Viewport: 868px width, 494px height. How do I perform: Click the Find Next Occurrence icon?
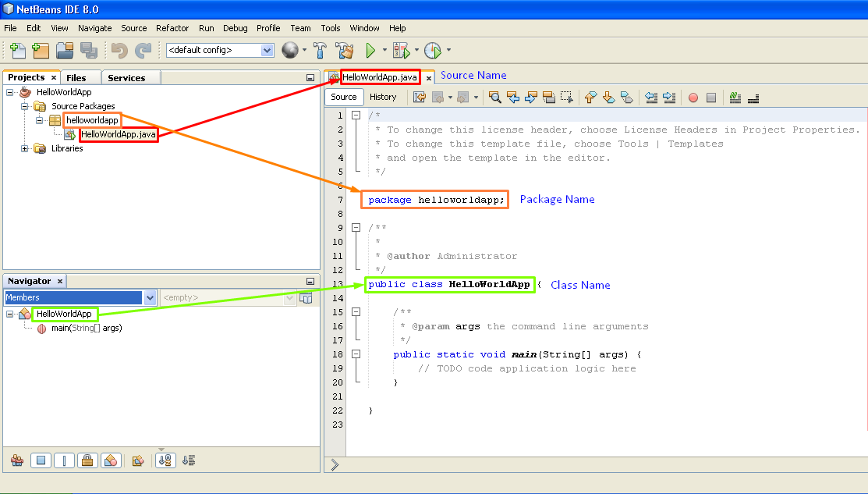[x=531, y=98]
